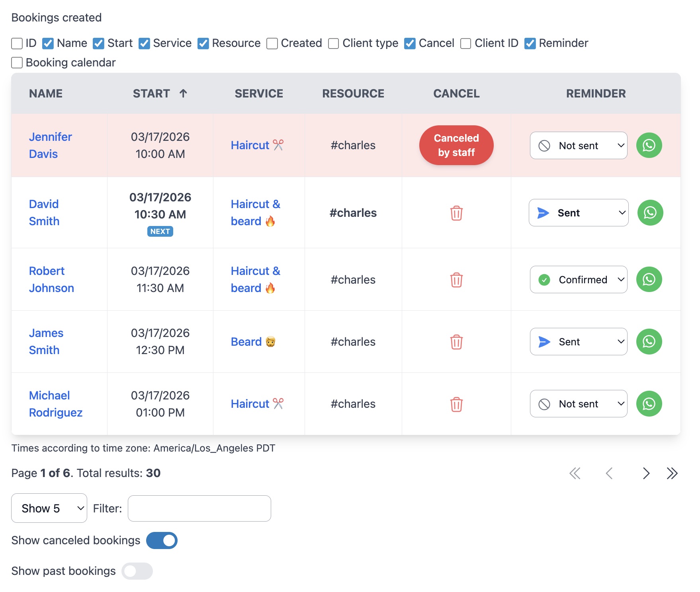Open Robert Johnson's Confirmed reminder dropdown
Viewport: 700px width, 592px height.
[578, 280]
